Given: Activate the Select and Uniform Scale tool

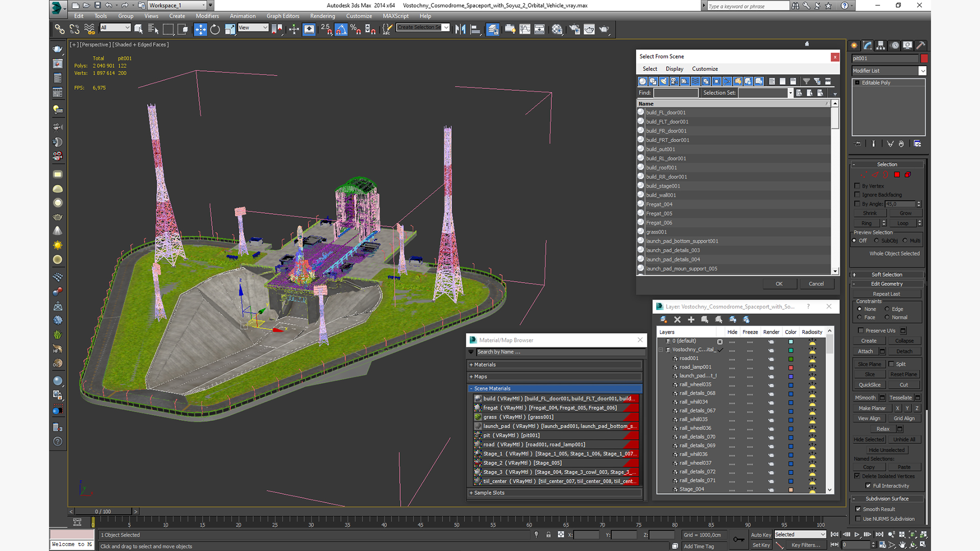Looking at the screenshot, I should pos(230,29).
